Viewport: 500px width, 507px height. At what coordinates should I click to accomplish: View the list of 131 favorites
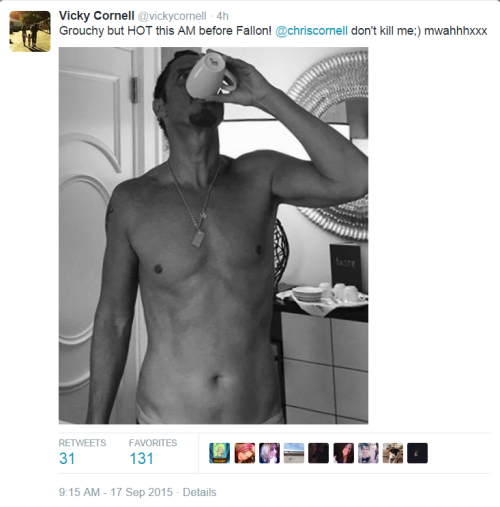(141, 458)
